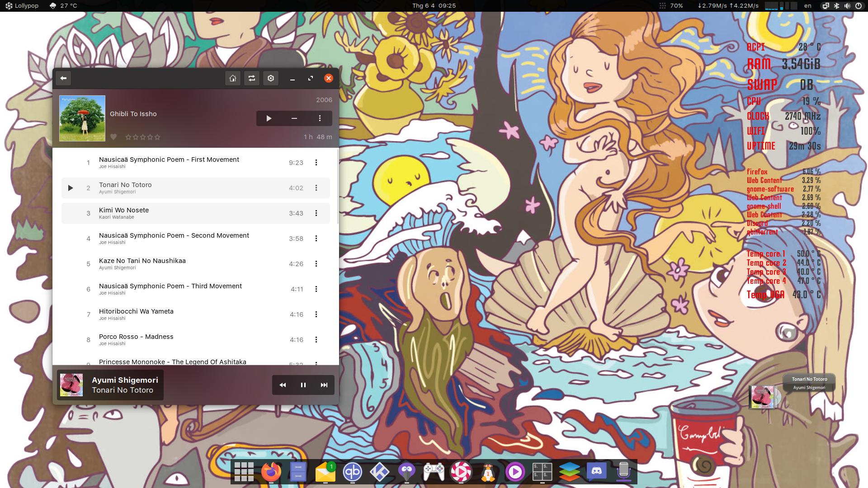Click the Bluetooth tray icon
868x488 pixels.
coord(836,6)
